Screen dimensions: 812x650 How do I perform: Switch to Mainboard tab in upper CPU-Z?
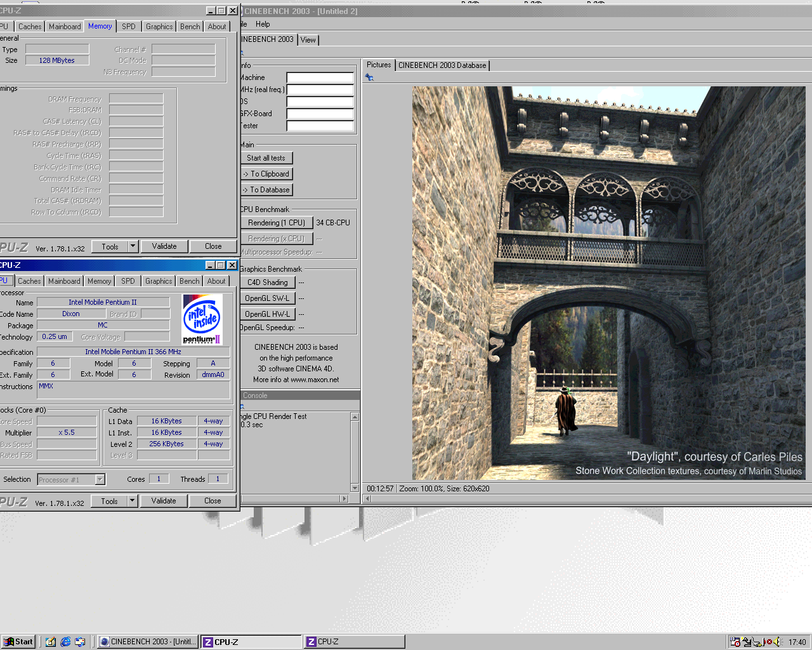coord(65,27)
